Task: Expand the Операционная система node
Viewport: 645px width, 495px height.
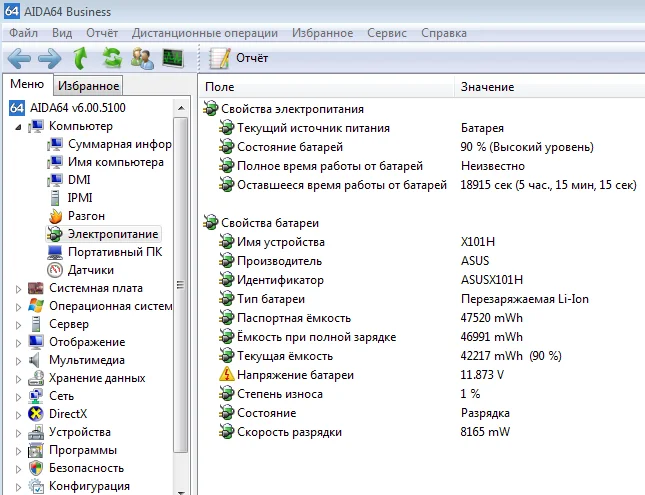Action: pyautogui.click(x=18, y=307)
